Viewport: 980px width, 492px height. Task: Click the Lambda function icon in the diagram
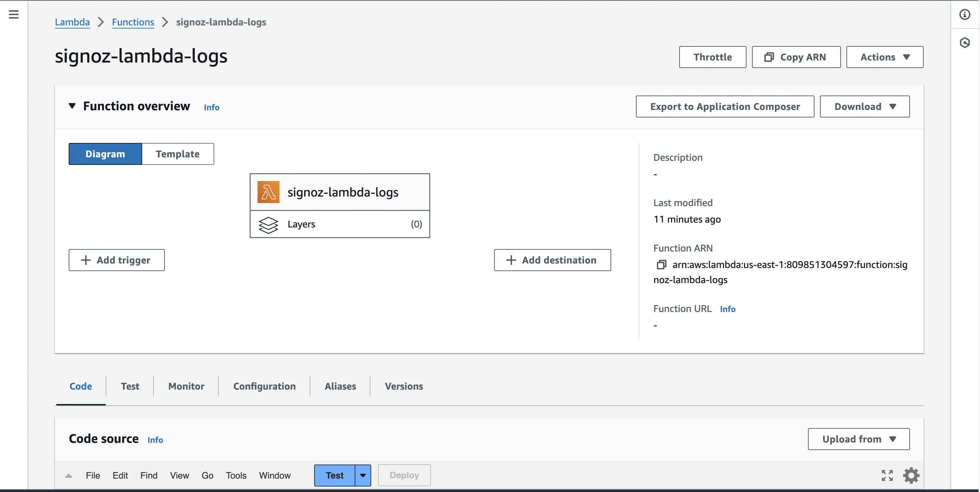point(269,192)
